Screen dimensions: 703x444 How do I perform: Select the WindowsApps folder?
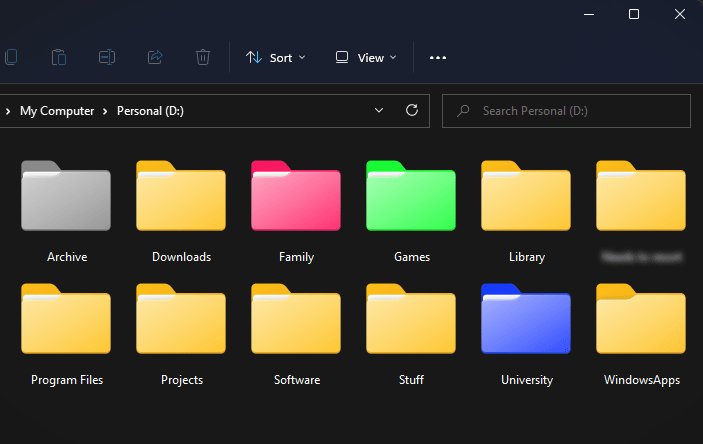[x=641, y=320]
